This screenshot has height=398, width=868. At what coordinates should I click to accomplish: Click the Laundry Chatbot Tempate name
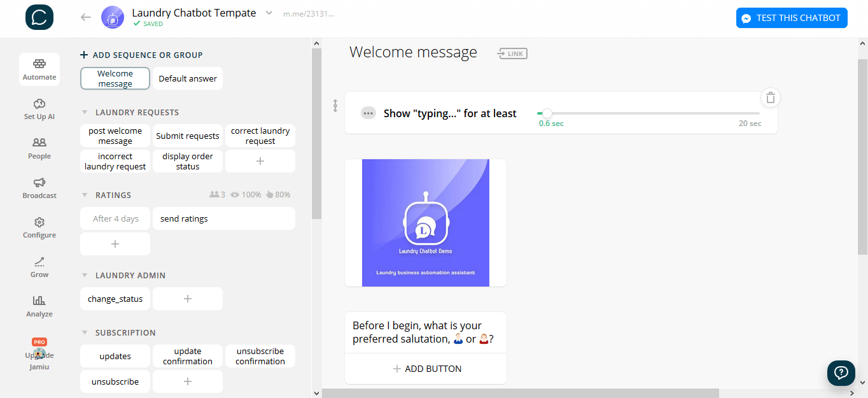(x=194, y=13)
